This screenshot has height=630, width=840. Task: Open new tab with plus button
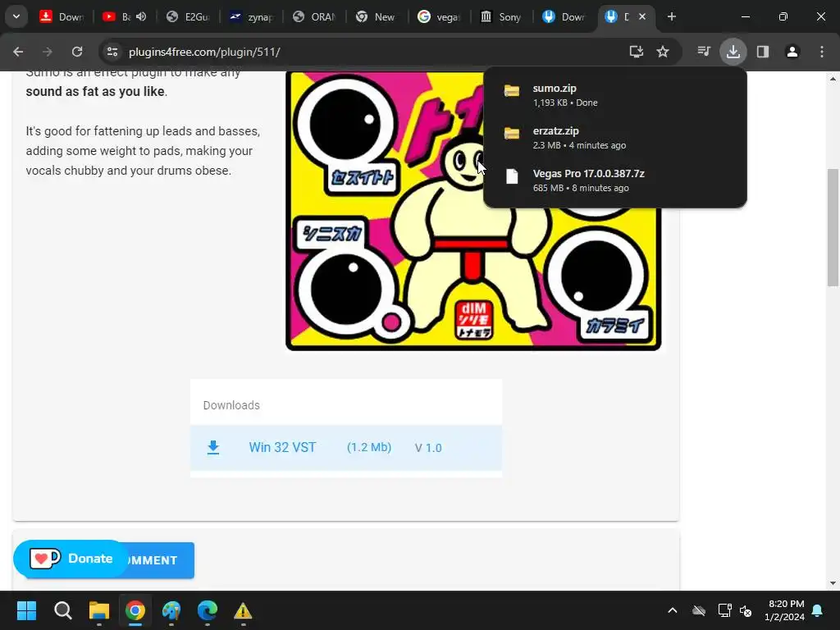point(671,16)
